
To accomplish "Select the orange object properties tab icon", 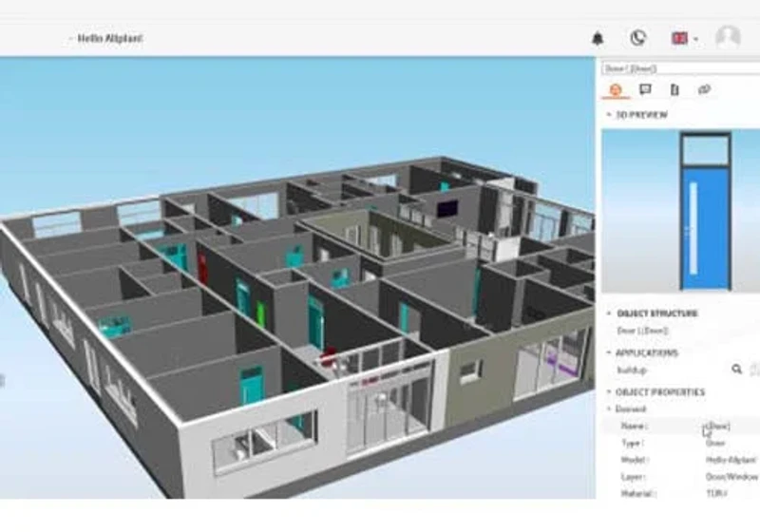I will [x=616, y=89].
